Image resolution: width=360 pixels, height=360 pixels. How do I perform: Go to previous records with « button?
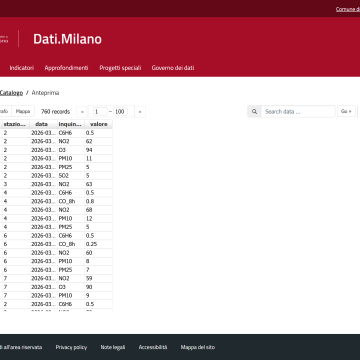82,112
